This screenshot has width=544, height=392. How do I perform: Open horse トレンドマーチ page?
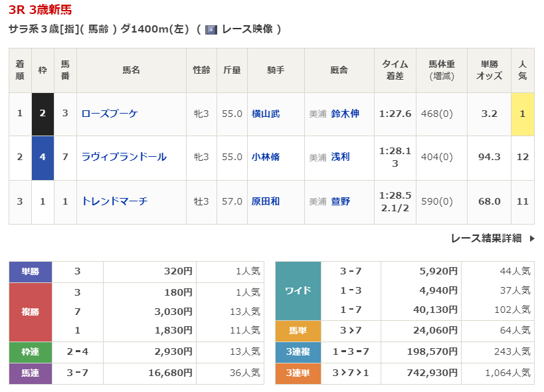(114, 201)
